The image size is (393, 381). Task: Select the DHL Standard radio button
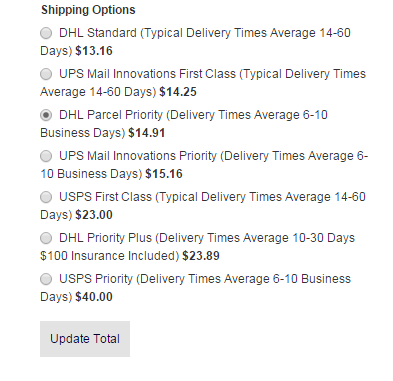tap(46, 33)
